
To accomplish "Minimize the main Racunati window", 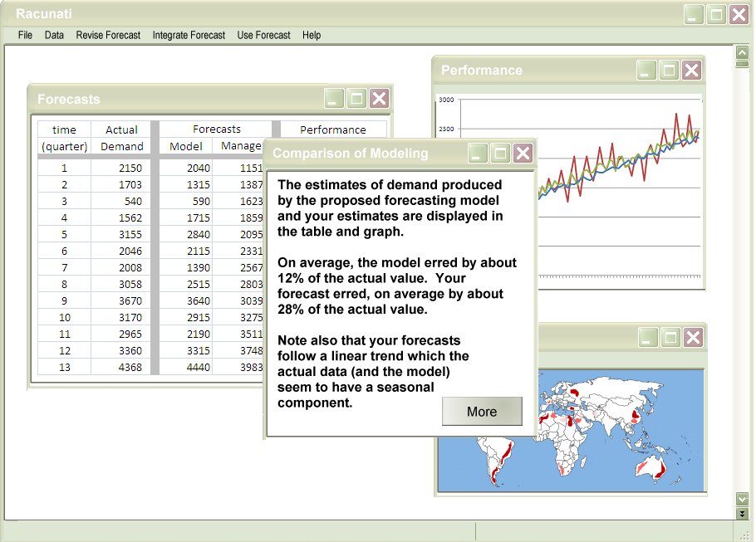I will tap(694, 14).
